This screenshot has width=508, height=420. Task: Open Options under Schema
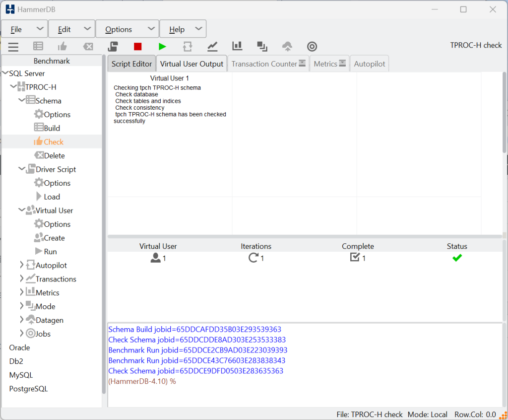pos(52,115)
